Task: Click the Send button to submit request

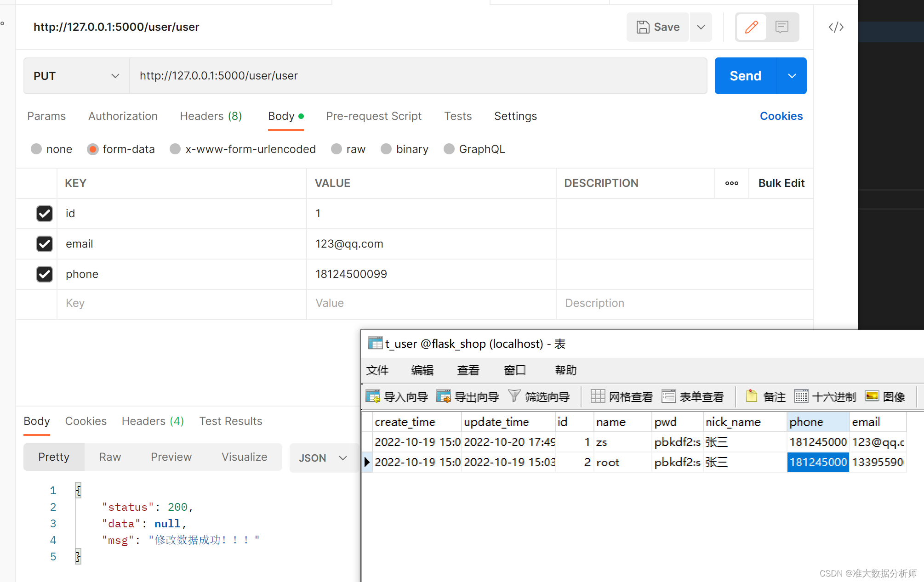Action: (x=746, y=76)
